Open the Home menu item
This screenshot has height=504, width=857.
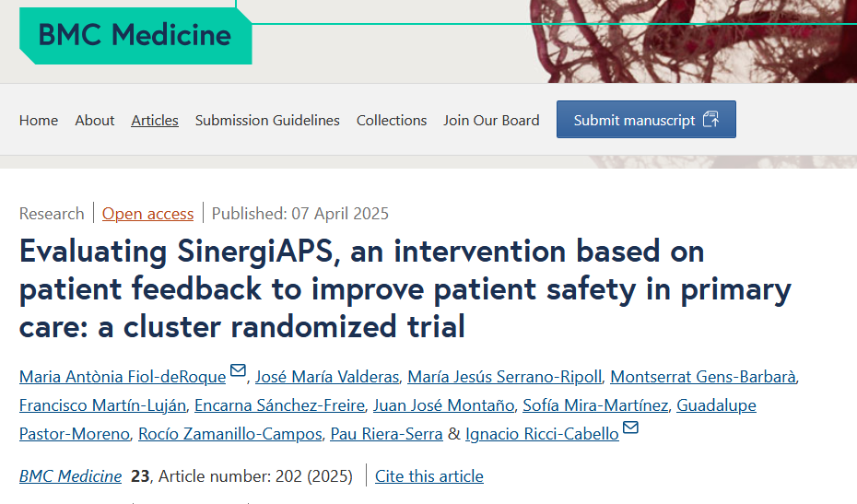(39, 120)
